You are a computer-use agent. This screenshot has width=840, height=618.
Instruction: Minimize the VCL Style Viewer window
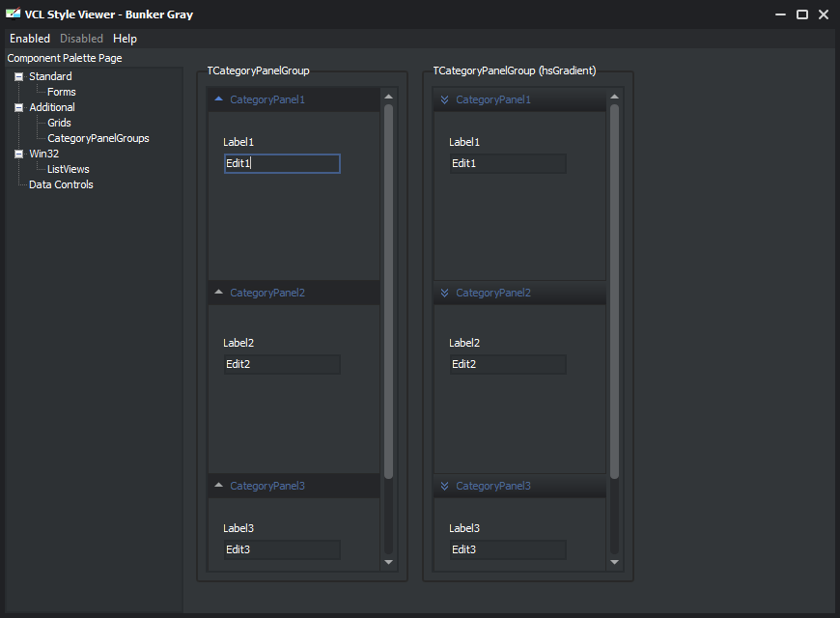pos(780,14)
